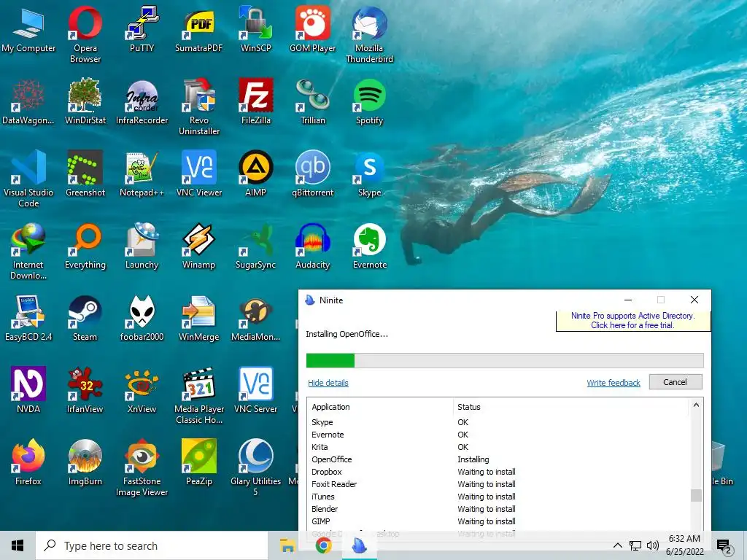The width and height of the screenshot is (747, 560).
Task: Select the Trillian desktop icon
Action: point(312,101)
